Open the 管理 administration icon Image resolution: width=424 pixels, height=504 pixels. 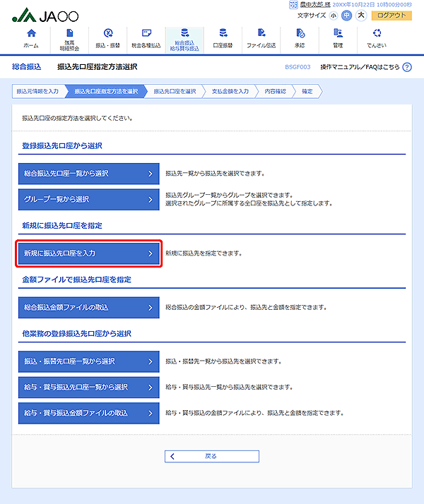338,37
